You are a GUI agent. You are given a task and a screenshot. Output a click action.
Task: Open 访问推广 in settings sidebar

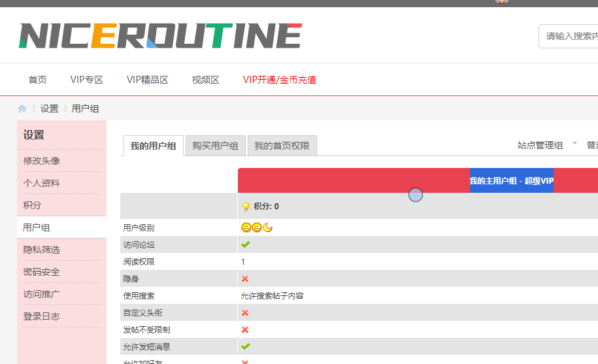coord(42,294)
